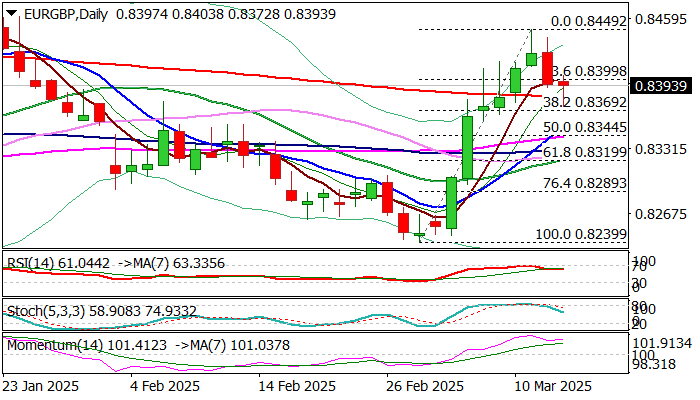700x400 pixels.
Task: Click the Stoch(5,3,3) indicator label
Action: coord(46,311)
